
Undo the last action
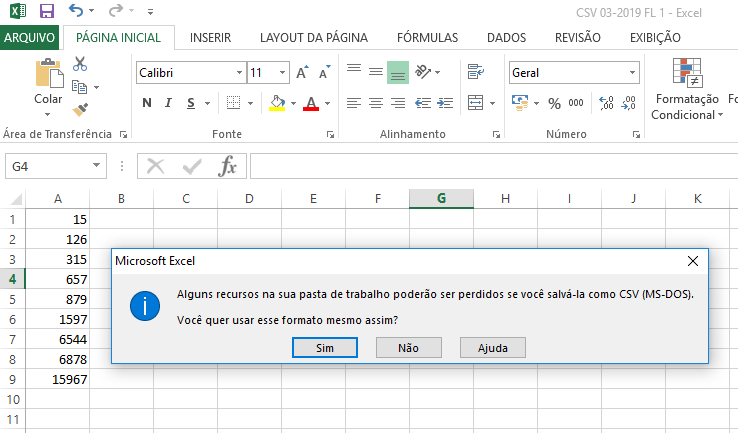click(75, 10)
